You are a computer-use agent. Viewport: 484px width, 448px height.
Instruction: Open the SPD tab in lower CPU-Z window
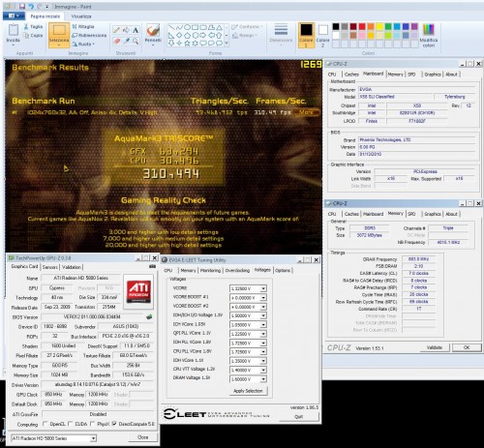tap(411, 214)
